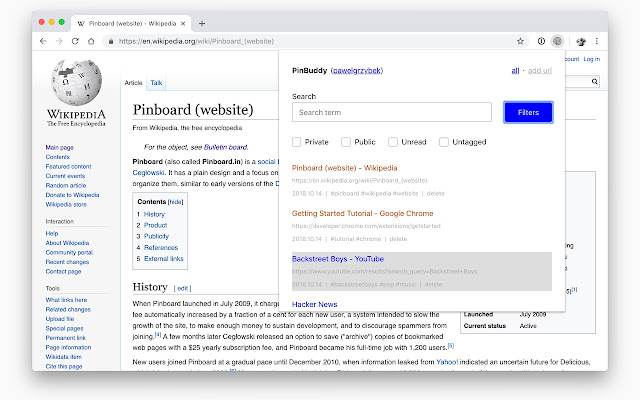640x400 pixels.
Task: Switch to the Article tab
Action: coord(133,82)
